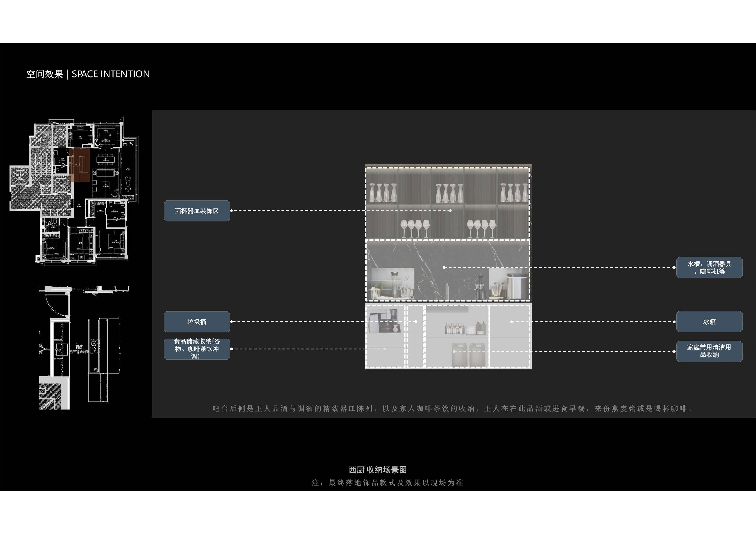Click the 西厨 收纳场景图 caption title
756x534 pixels.
tap(378, 470)
